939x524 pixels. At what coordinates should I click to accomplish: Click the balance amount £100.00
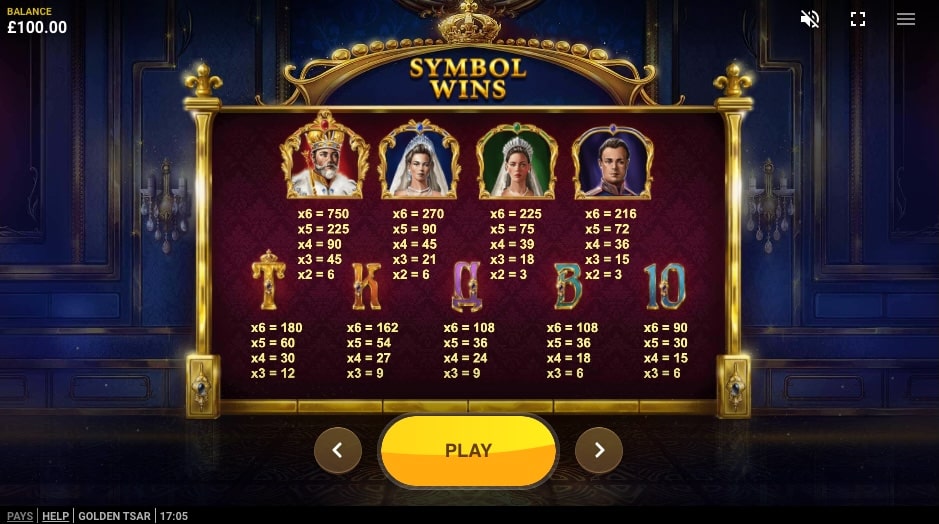(x=37, y=28)
